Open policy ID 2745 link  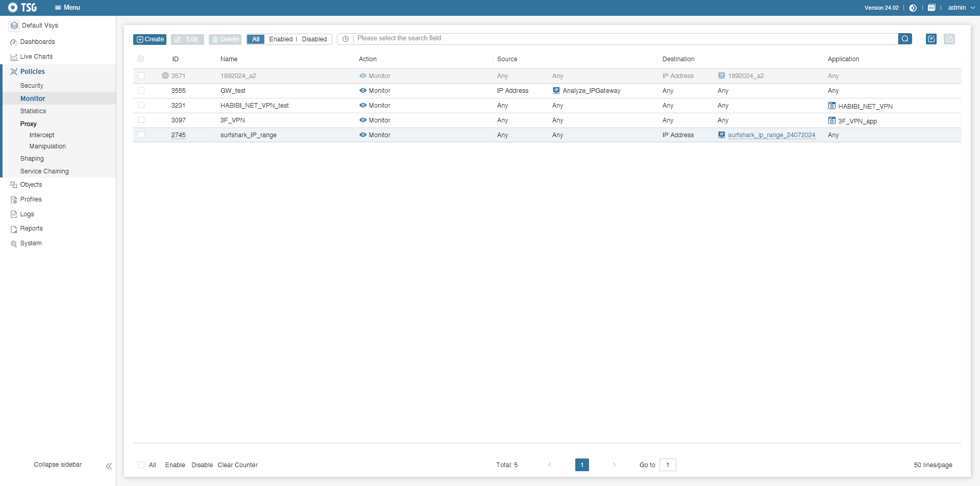pos(178,135)
